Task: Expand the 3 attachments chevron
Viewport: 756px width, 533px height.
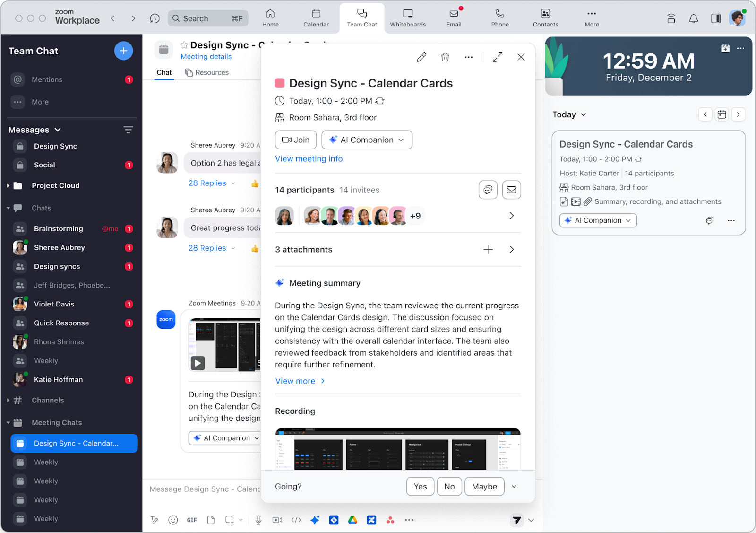Action: tap(512, 249)
